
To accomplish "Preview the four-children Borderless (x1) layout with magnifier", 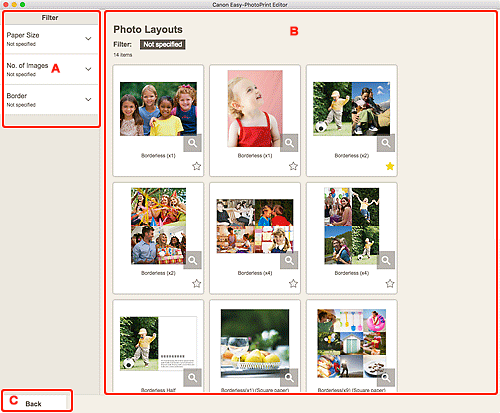I will click(192, 143).
